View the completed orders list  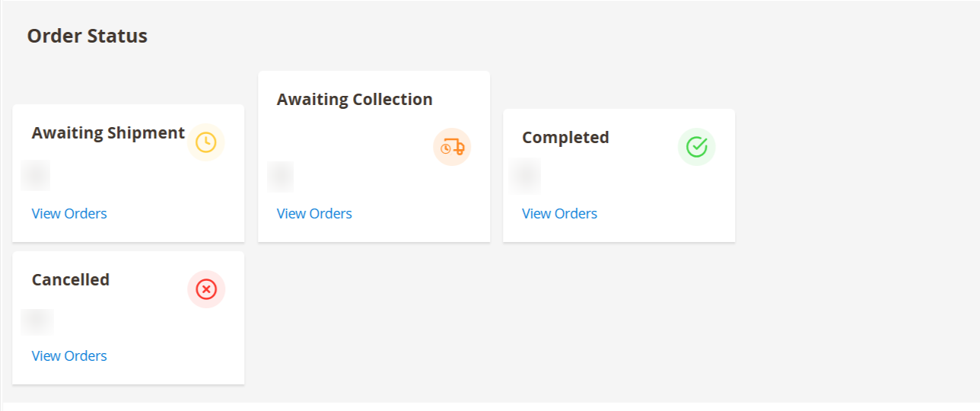(559, 214)
